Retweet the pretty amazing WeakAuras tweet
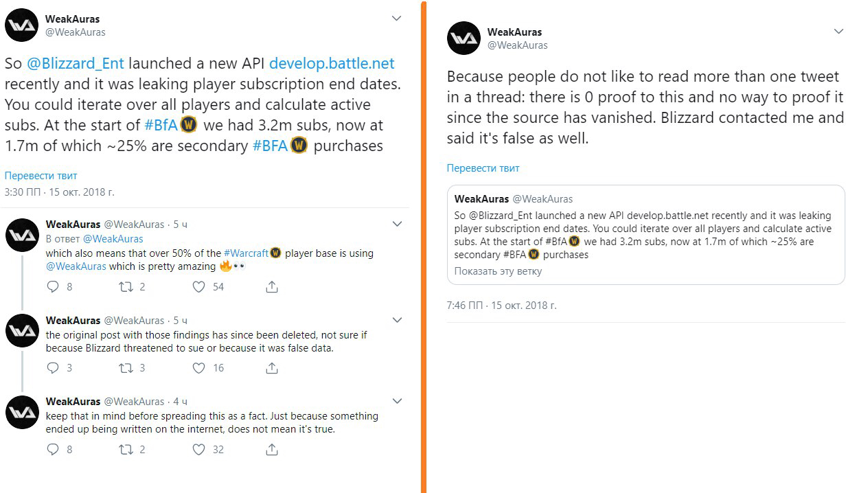Image resolution: width=868 pixels, height=493 pixels. tap(126, 287)
